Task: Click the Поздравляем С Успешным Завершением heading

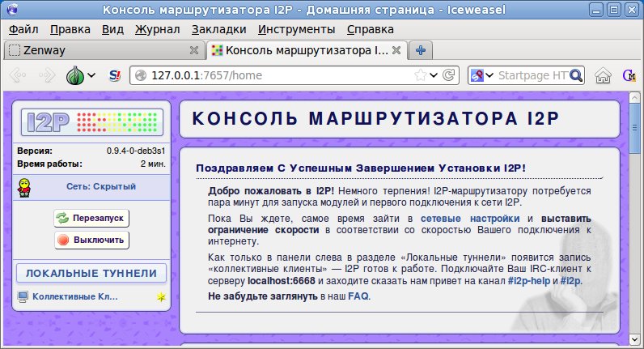Action: 361,168
